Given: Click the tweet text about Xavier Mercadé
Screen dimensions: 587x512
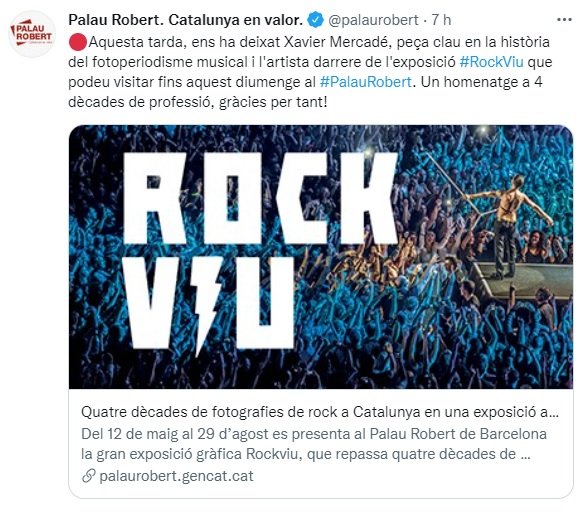Looking at the screenshot, I should [310, 71].
